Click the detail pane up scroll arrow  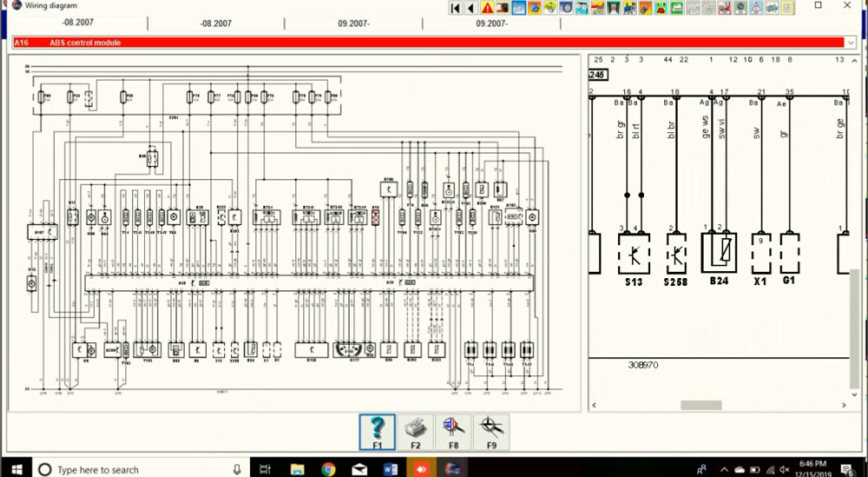pyautogui.click(x=855, y=61)
